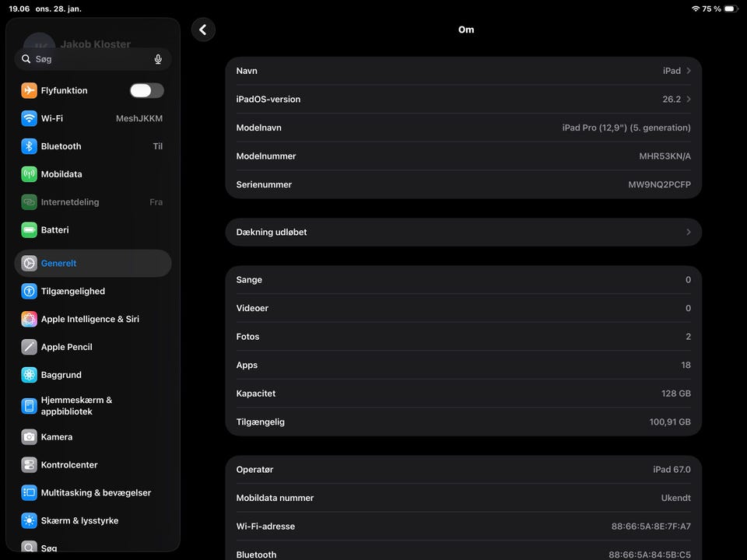Tap the Navn row label

[x=247, y=71]
